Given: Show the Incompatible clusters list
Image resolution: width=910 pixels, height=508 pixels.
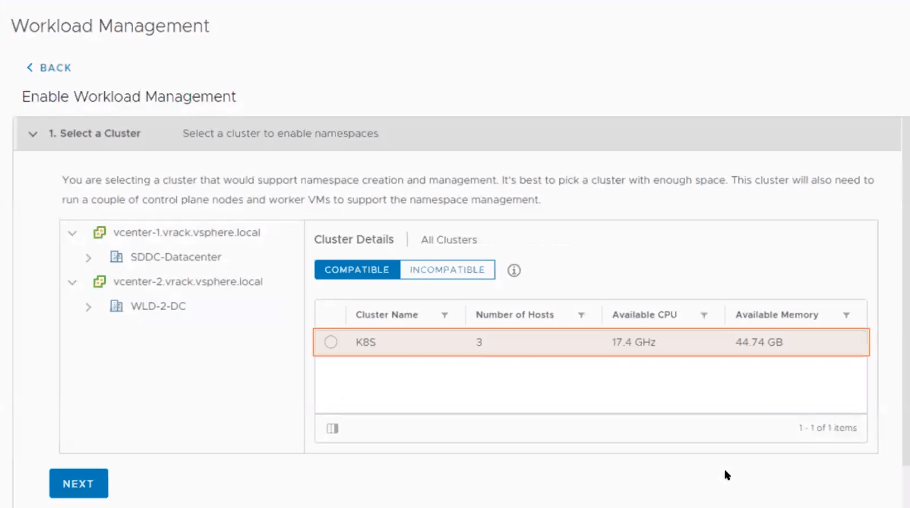Looking at the screenshot, I should [447, 270].
